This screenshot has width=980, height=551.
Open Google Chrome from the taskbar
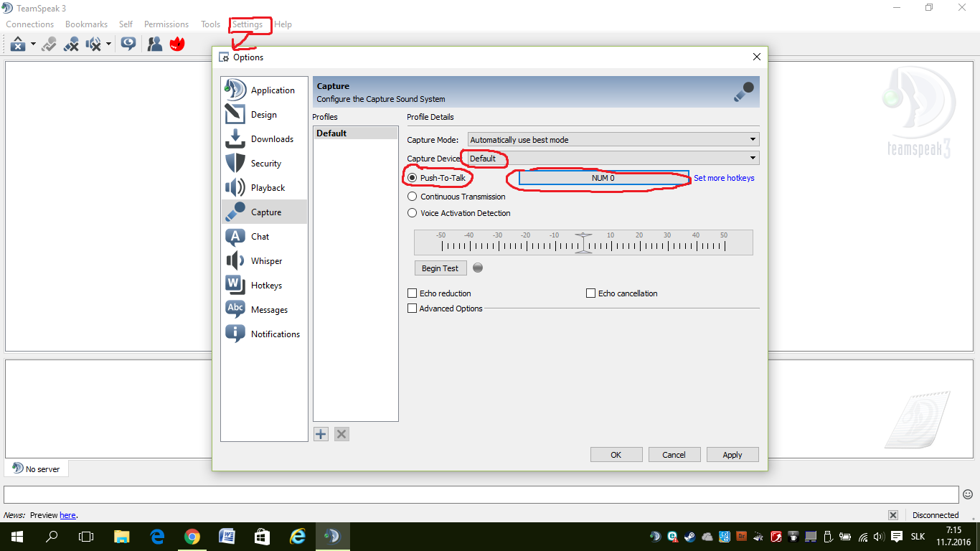click(x=192, y=536)
